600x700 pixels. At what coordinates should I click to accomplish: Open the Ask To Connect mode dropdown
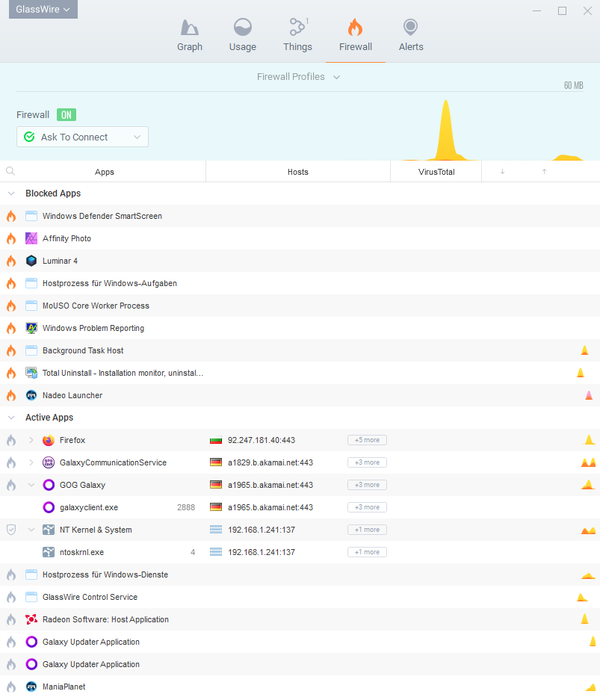point(83,137)
